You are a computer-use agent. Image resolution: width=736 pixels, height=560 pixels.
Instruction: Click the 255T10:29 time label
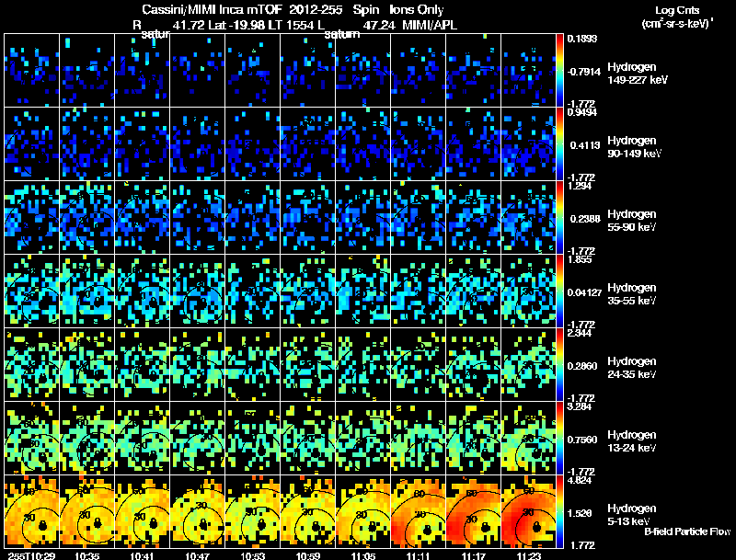click(x=32, y=555)
